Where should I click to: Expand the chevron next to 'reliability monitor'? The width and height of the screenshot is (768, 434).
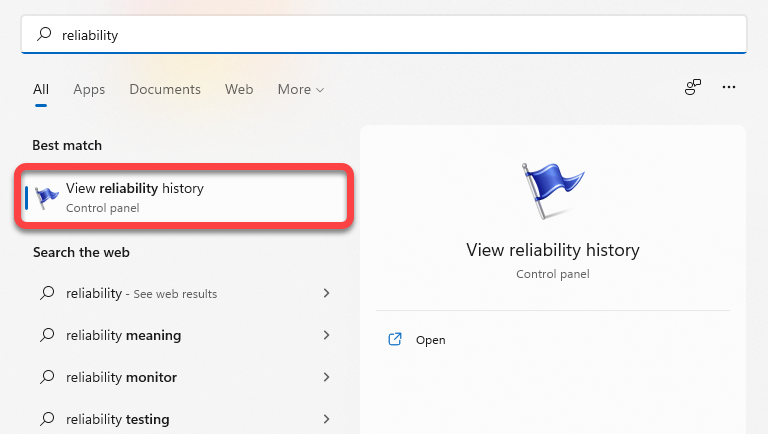326,377
